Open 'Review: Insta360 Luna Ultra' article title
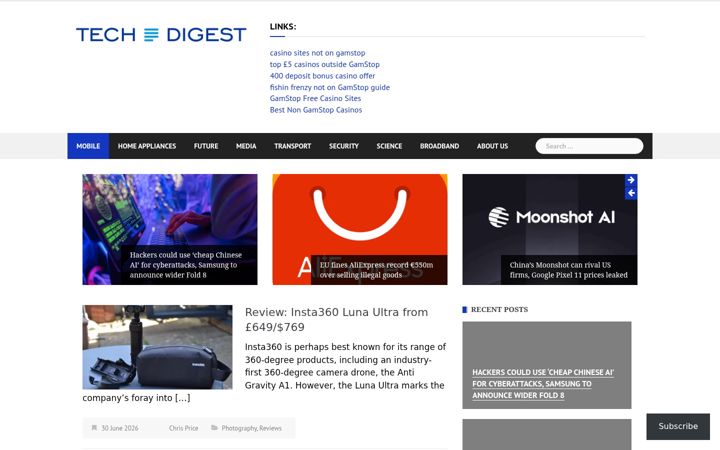The width and height of the screenshot is (720, 450). tap(337, 320)
